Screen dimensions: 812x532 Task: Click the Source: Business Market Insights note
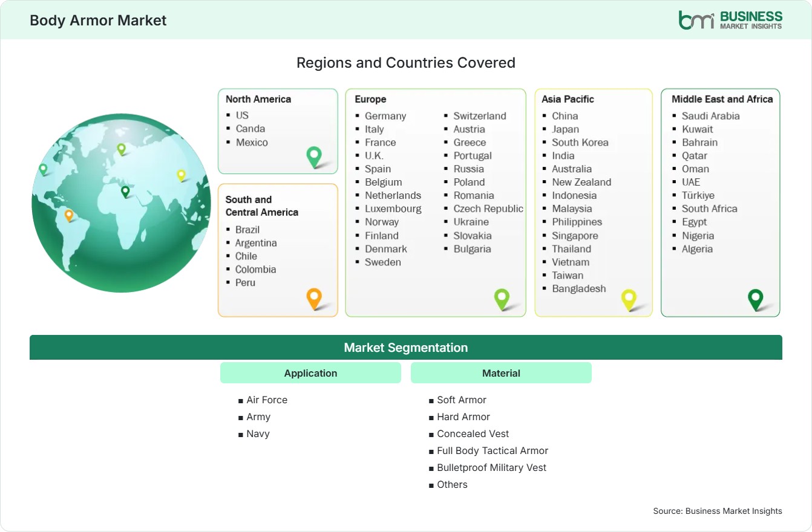(718, 511)
